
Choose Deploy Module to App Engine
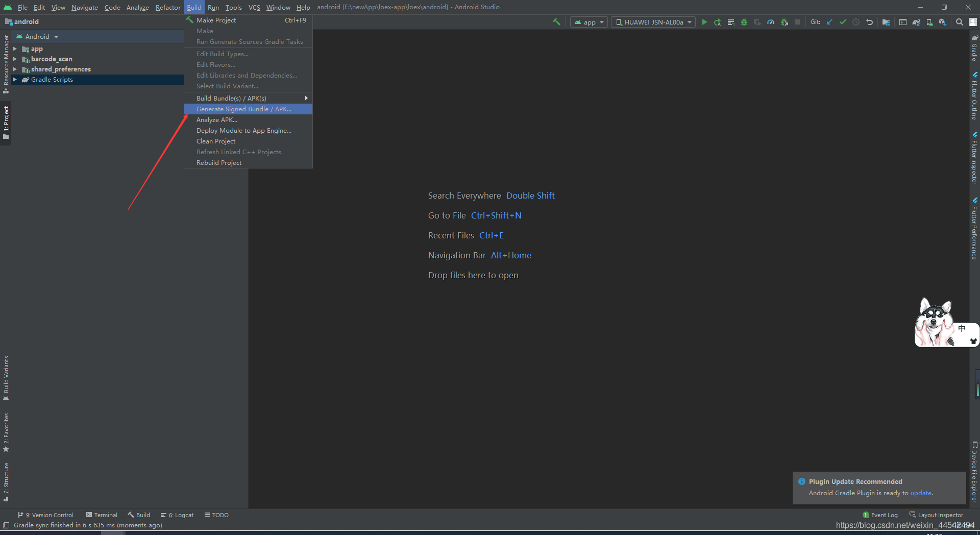[x=248, y=130]
